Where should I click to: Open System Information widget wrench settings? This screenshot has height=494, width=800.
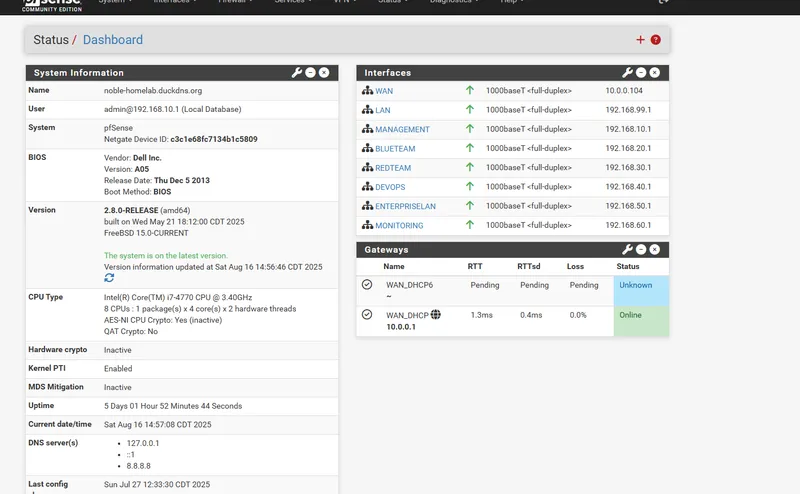(x=297, y=72)
